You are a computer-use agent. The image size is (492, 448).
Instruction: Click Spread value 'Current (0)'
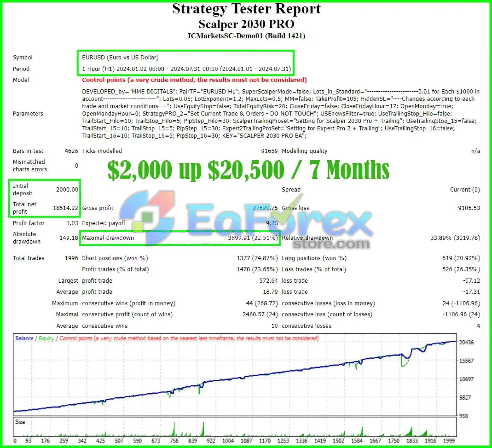(x=465, y=190)
